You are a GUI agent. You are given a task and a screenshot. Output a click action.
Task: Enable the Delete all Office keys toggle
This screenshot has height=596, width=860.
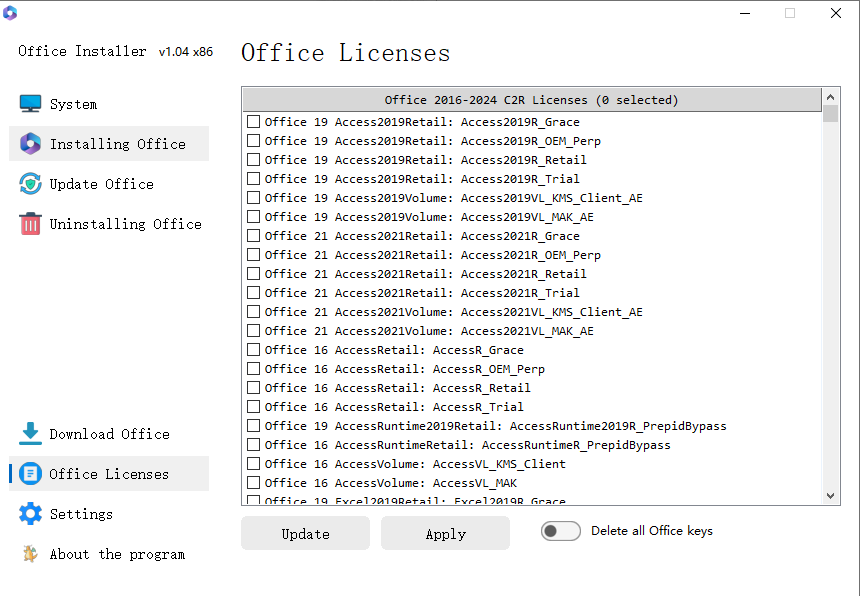coord(561,530)
